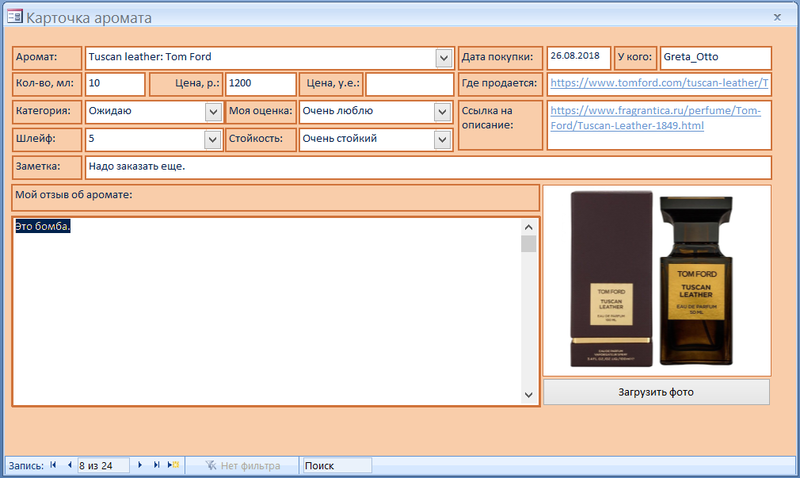Go to first record navigation arrow
Viewport: 800px width, 478px height.
point(53,465)
